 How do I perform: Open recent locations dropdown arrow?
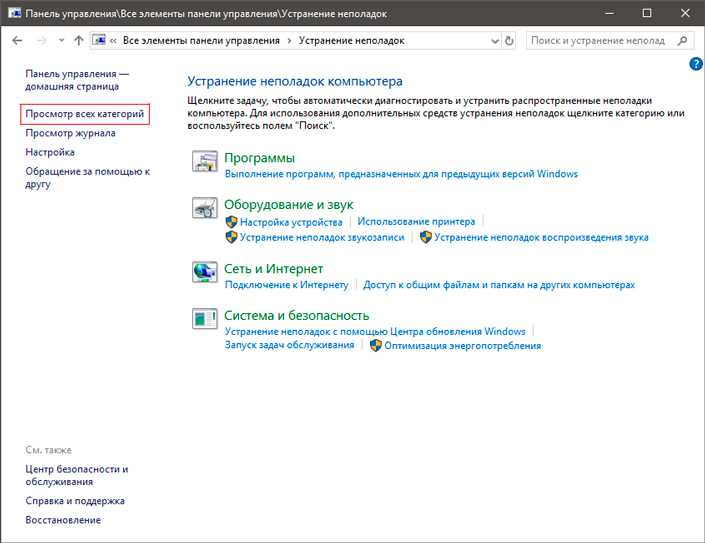click(x=62, y=41)
